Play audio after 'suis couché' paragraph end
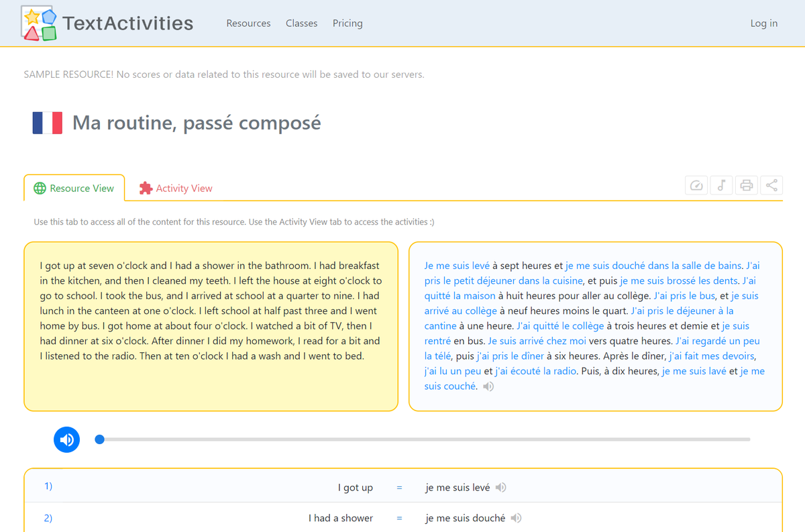Screen dimensions: 805x532 [x=488, y=386]
